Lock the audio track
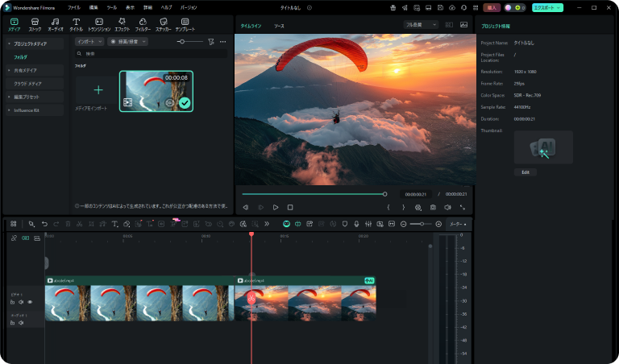619x364 pixels. (13, 323)
